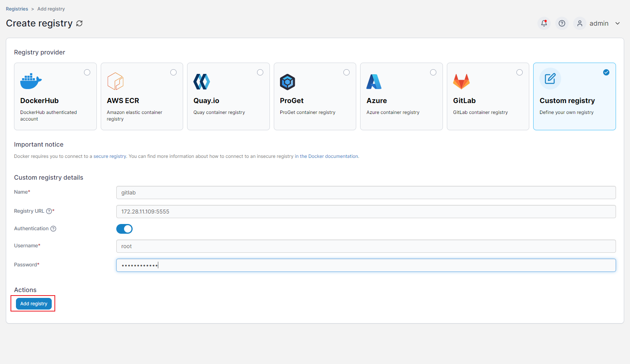The height and width of the screenshot is (364, 630).
Task: Click the Custom registry card title
Action: pos(567,101)
